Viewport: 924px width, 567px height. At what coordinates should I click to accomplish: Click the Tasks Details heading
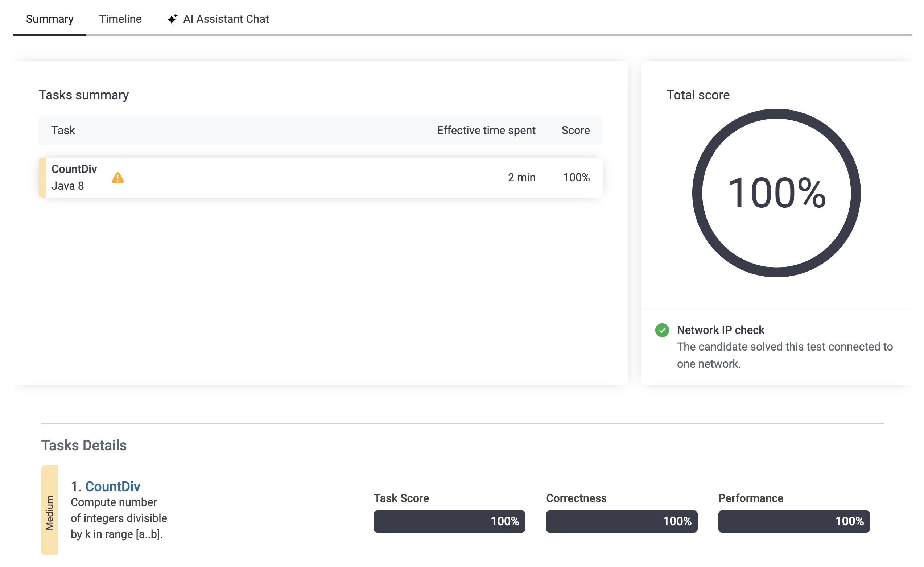pos(84,446)
